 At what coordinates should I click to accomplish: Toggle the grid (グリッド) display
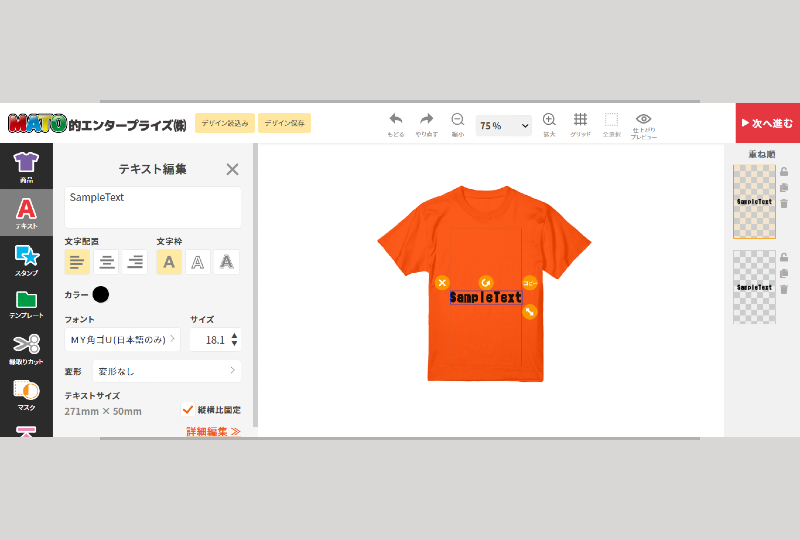(x=580, y=123)
